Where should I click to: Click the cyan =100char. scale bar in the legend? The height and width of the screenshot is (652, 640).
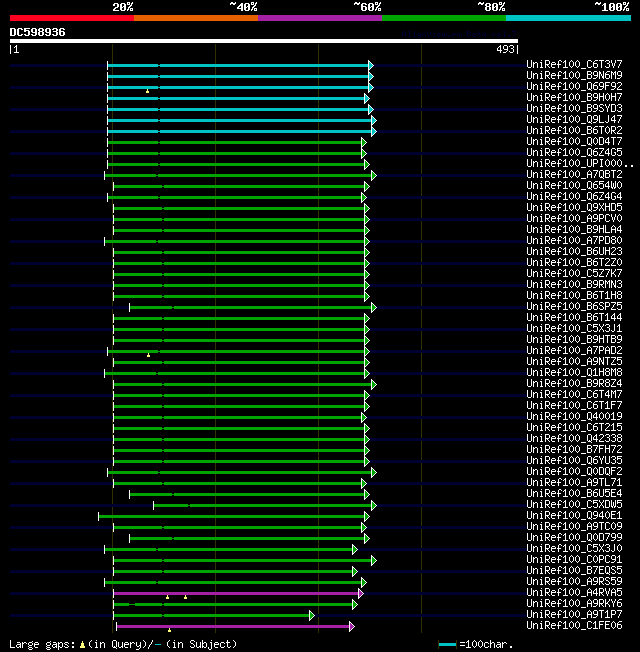pos(447,645)
